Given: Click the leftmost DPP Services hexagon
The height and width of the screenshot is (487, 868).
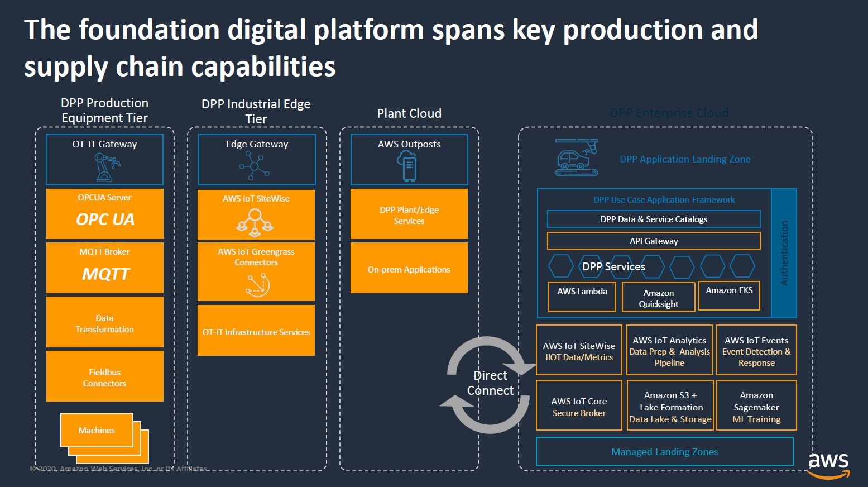Looking at the screenshot, I should (561, 266).
